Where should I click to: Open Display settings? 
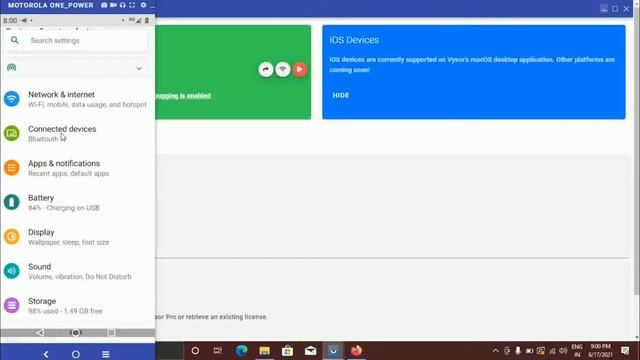pos(78,237)
